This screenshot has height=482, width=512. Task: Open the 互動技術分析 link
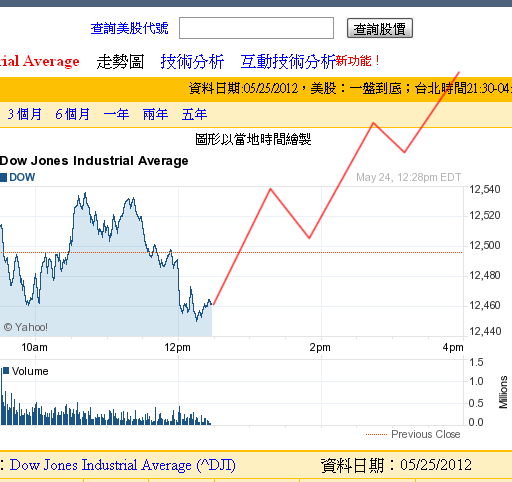tap(288, 62)
